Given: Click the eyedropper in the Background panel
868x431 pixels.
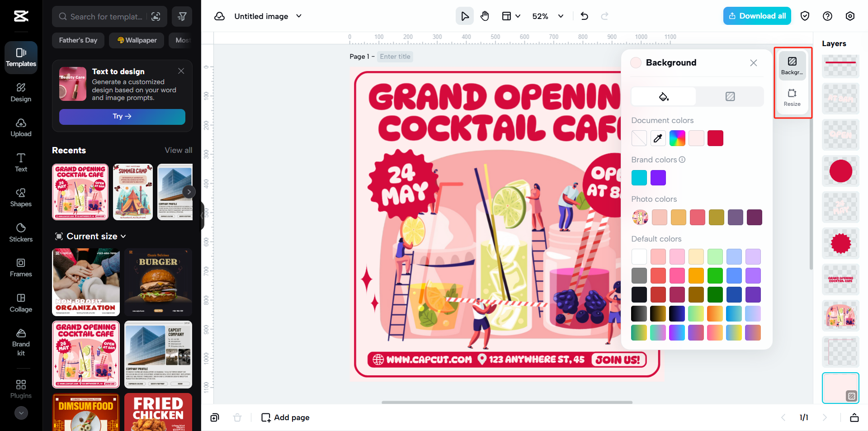Looking at the screenshot, I should tap(658, 138).
